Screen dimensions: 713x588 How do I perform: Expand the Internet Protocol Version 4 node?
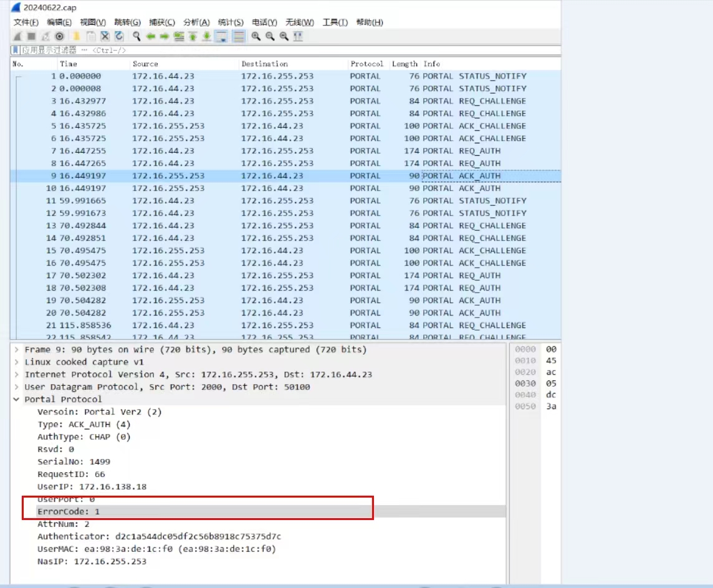pyautogui.click(x=17, y=375)
